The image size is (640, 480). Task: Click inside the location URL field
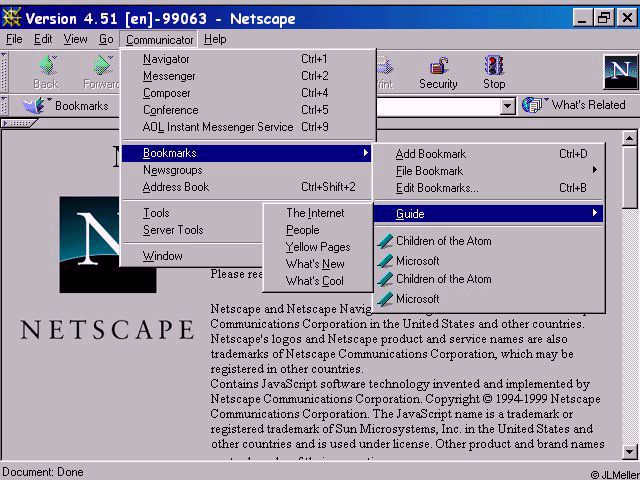tap(438, 107)
